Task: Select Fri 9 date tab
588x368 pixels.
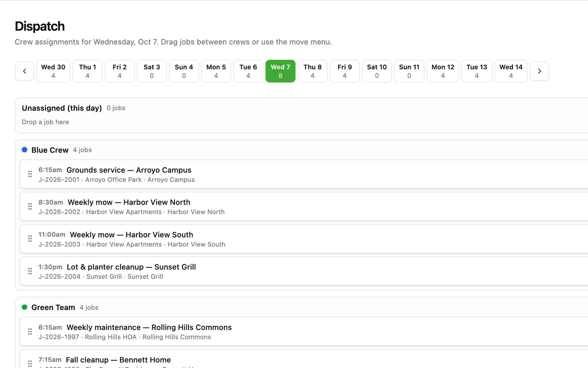Action: (345, 71)
